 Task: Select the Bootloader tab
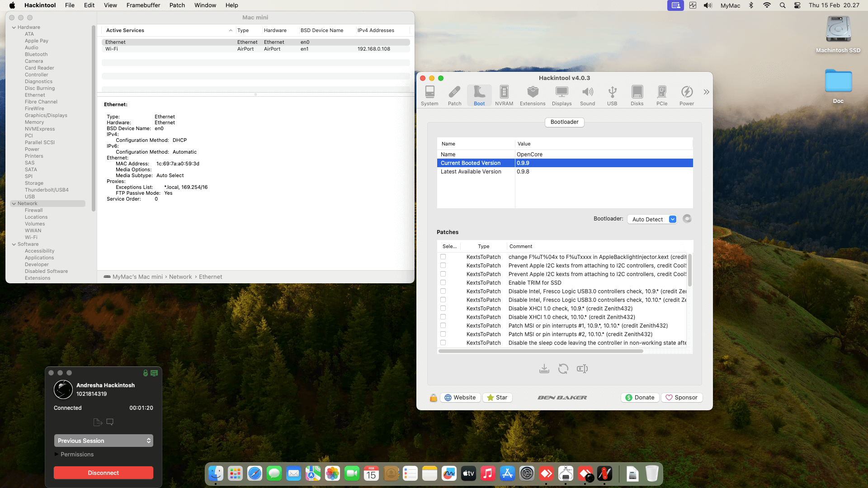pos(564,122)
